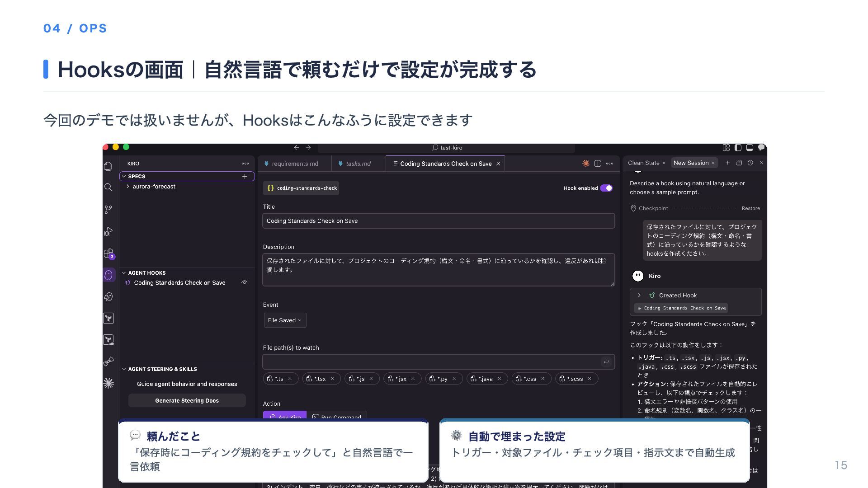Open Extensions icon with badge 3
The height and width of the screenshot is (488, 868).
[109, 253]
